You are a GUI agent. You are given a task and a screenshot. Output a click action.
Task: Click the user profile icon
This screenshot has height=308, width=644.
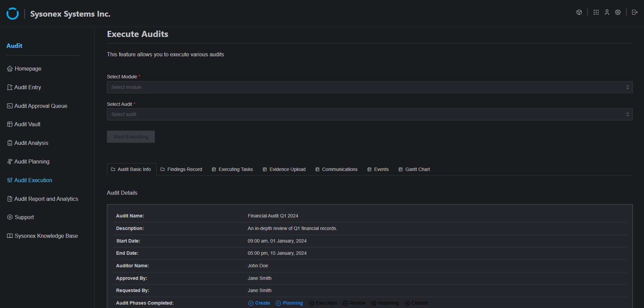(607, 12)
